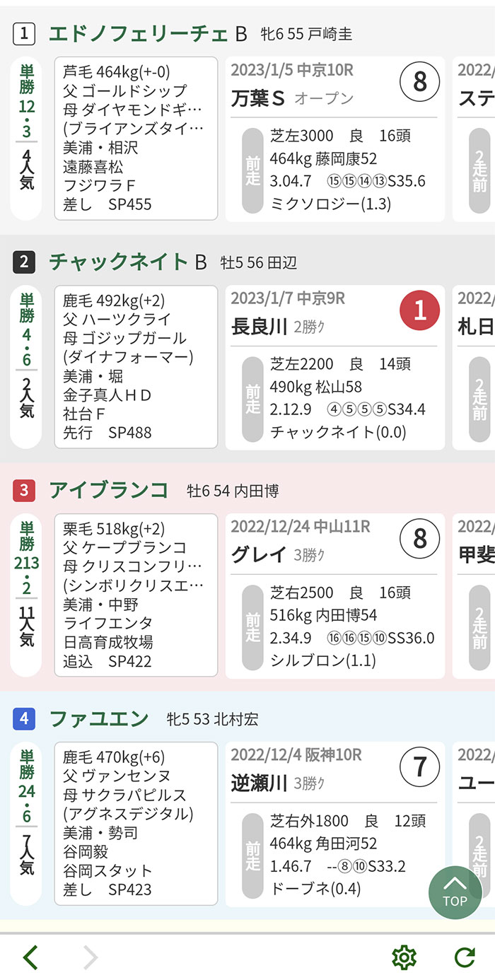The width and height of the screenshot is (495, 980).
Task: Tap the 単勝 4.6 odds pill
Action: [26, 367]
